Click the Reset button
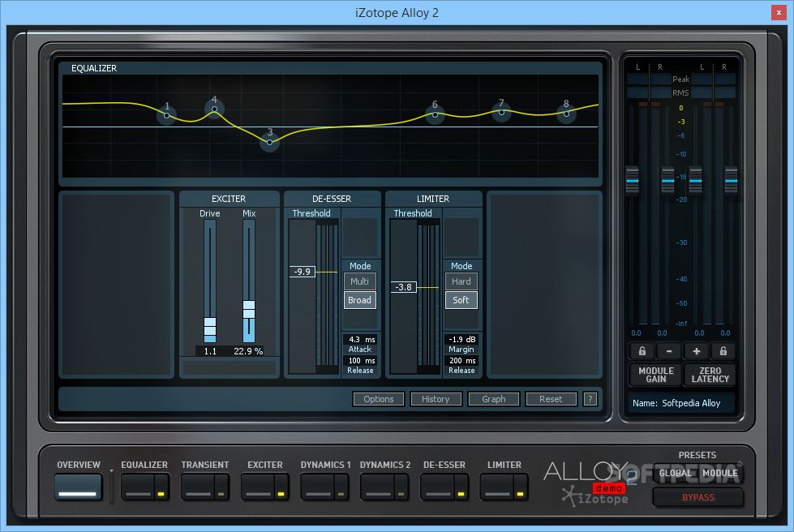This screenshot has width=794, height=532. click(551, 399)
